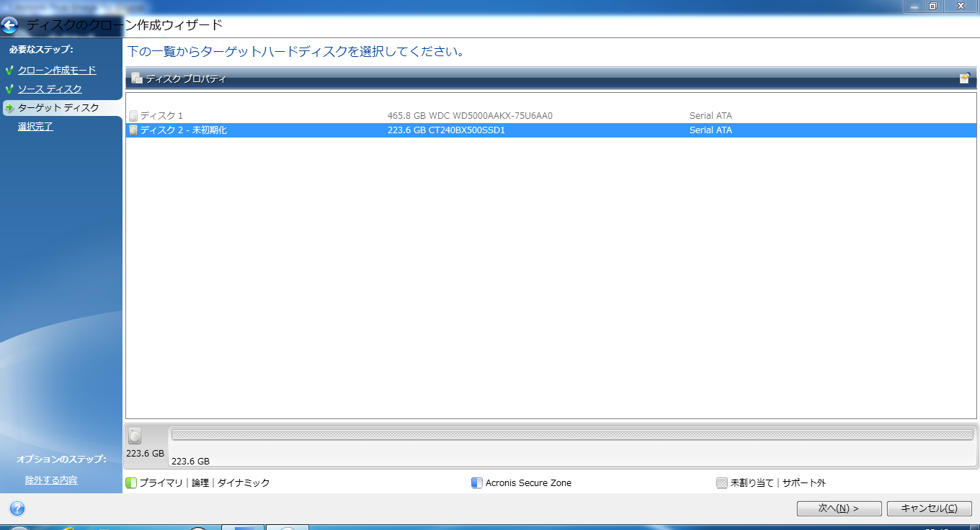Open the クローン作成モード step

pos(57,71)
